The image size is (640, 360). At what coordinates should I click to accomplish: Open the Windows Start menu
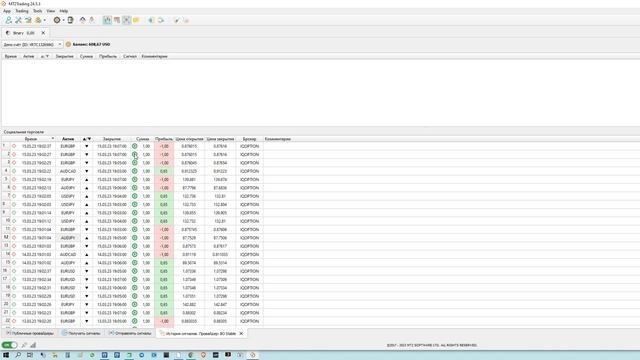point(6,355)
